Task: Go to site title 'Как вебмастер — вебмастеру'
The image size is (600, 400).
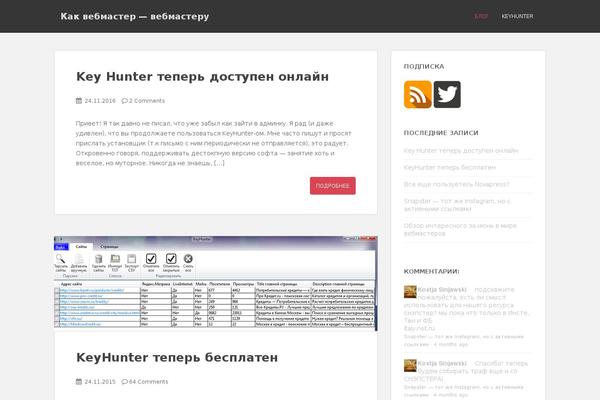Action: coord(135,16)
